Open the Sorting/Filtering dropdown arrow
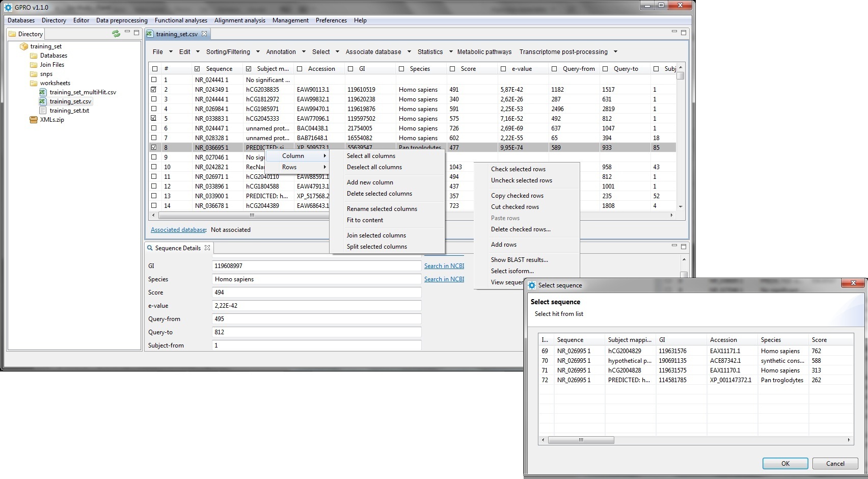The height and width of the screenshot is (479, 868). pyautogui.click(x=258, y=52)
